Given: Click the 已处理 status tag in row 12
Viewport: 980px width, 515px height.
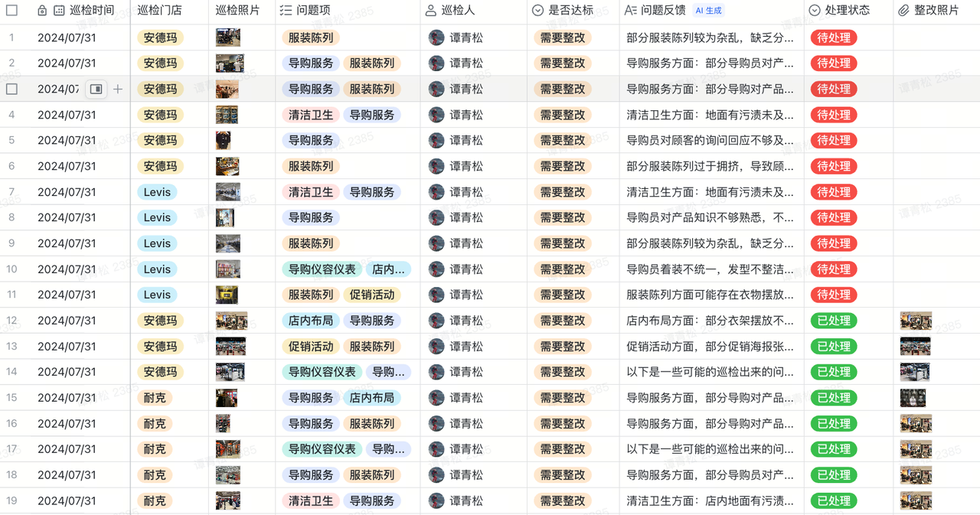Looking at the screenshot, I should [833, 321].
